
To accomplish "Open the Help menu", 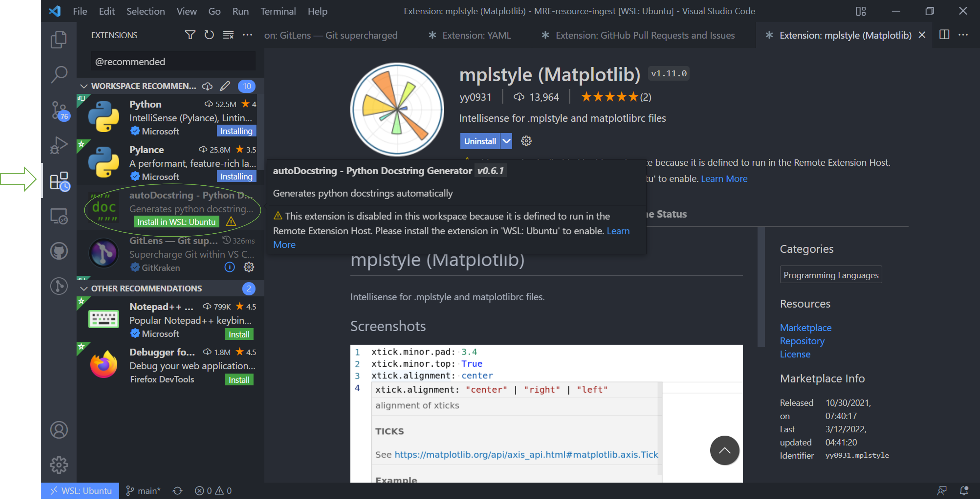I will coord(317,11).
